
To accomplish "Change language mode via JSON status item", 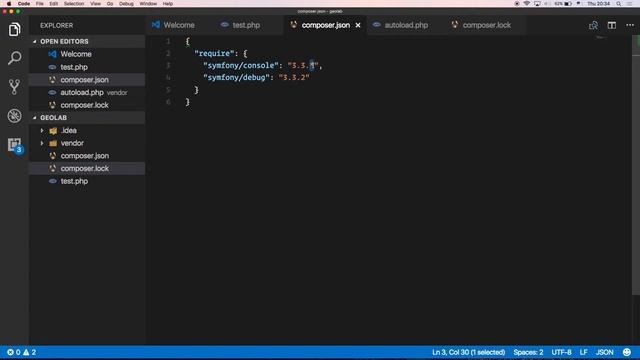I will tap(604, 352).
